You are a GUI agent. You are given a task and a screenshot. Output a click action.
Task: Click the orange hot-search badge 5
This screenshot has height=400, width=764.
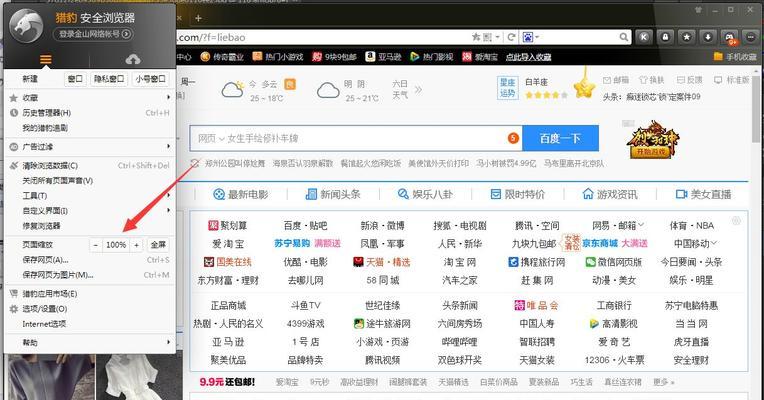(513, 138)
